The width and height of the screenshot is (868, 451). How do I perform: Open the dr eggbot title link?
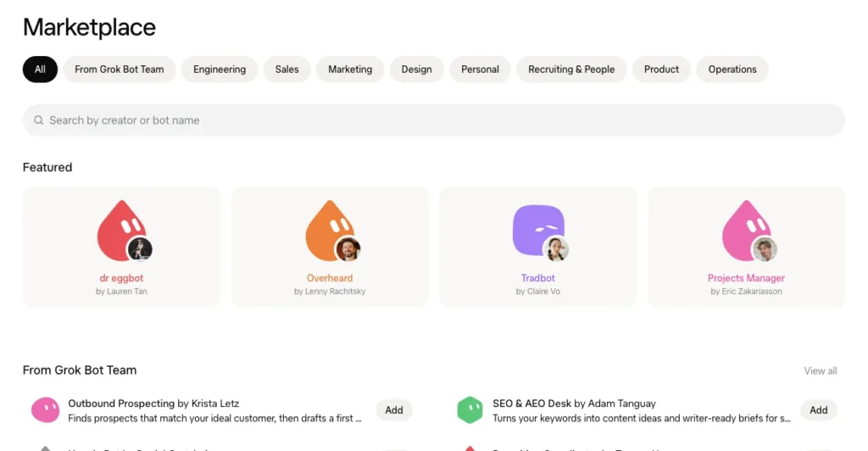pyautogui.click(x=121, y=278)
